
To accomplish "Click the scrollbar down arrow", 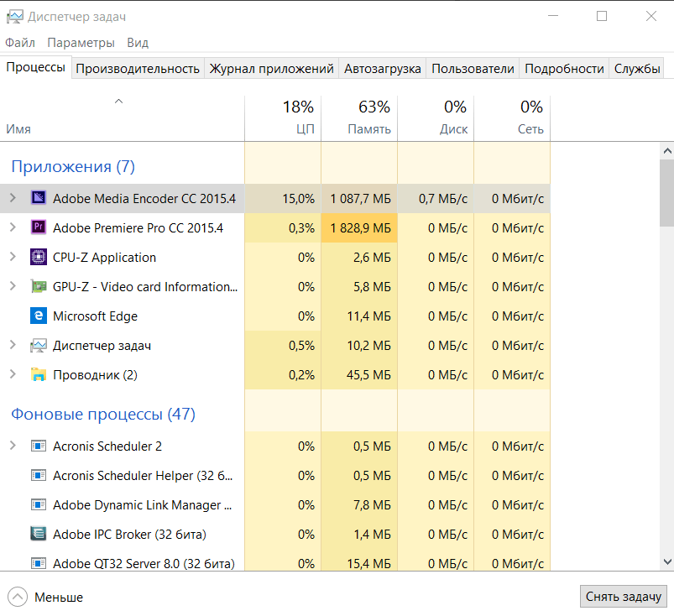I will click(667, 561).
